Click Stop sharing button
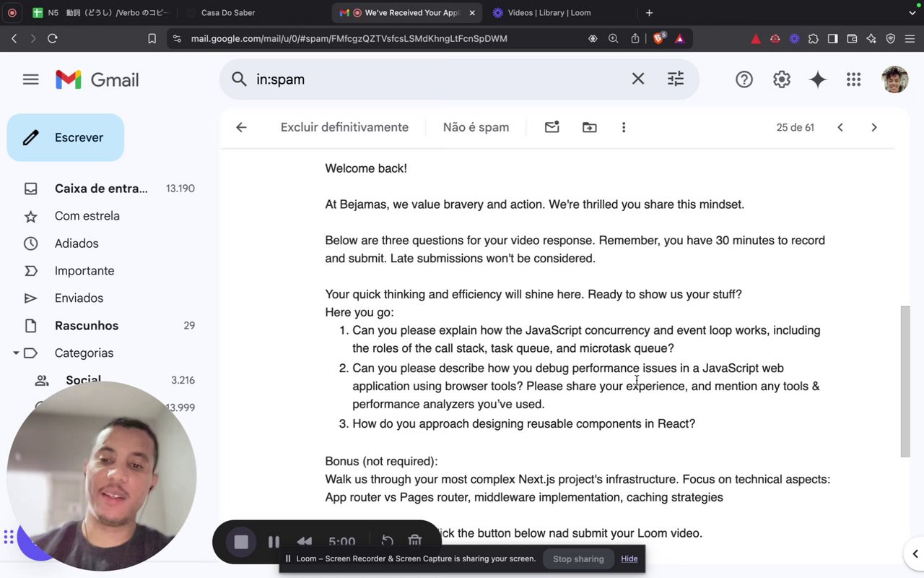Image resolution: width=924 pixels, height=578 pixels. point(578,558)
